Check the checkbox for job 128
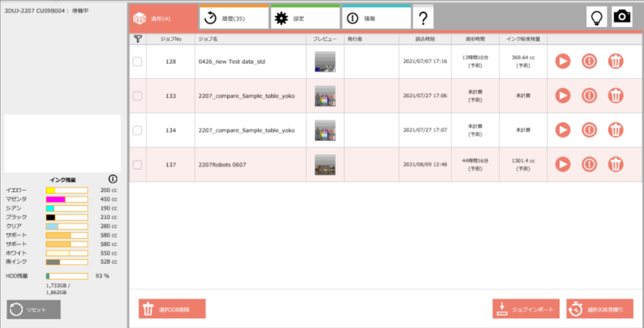This screenshot has height=328, width=644. click(137, 62)
